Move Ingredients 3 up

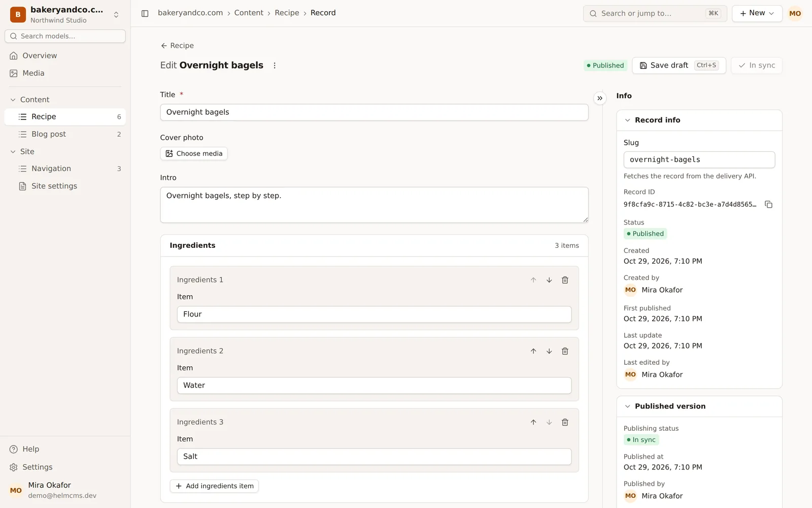tap(533, 422)
